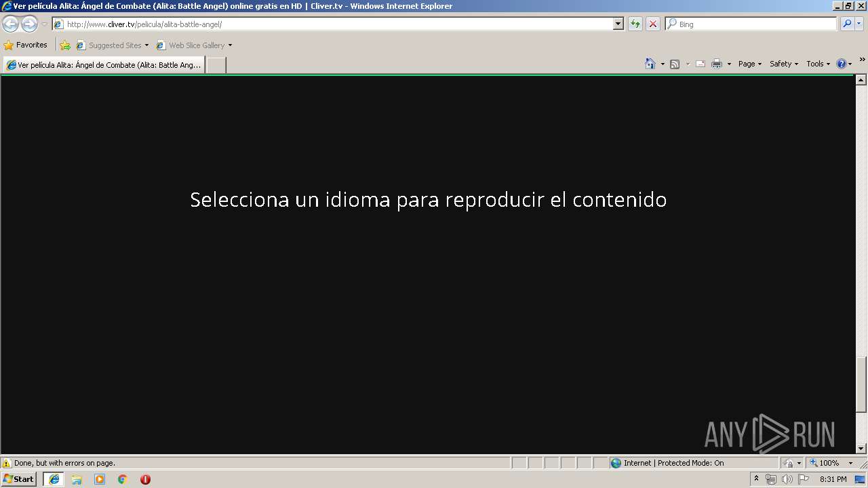
Task: Open the Tools menu
Action: pos(818,64)
